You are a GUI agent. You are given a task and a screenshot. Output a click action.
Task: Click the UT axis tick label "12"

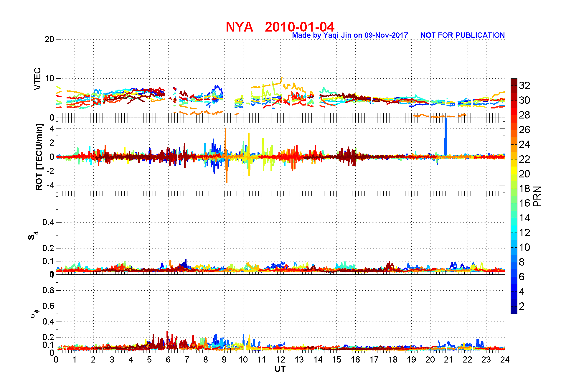click(280, 360)
